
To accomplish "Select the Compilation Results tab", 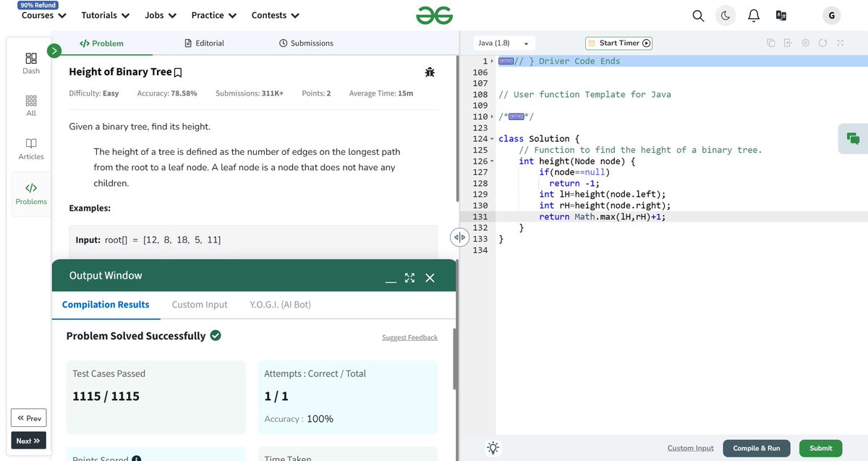I will click(x=106, y=305).
